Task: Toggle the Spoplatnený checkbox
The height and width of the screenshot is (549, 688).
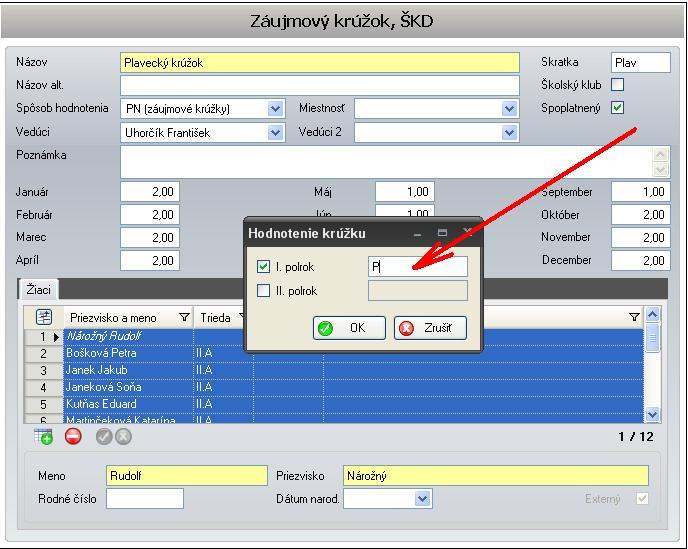Action: (617, 108)
